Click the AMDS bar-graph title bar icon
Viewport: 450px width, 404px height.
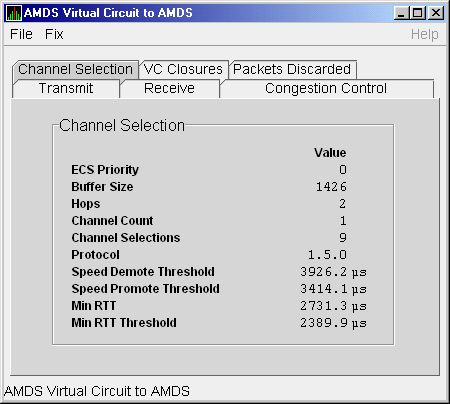14,13
